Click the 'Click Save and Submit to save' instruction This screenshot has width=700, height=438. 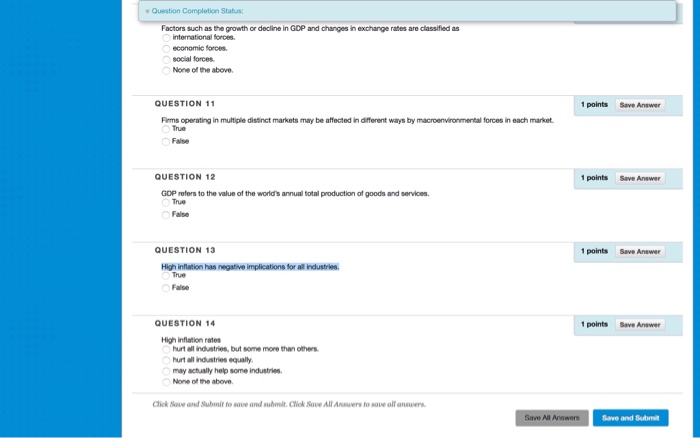tap(289, 404)
